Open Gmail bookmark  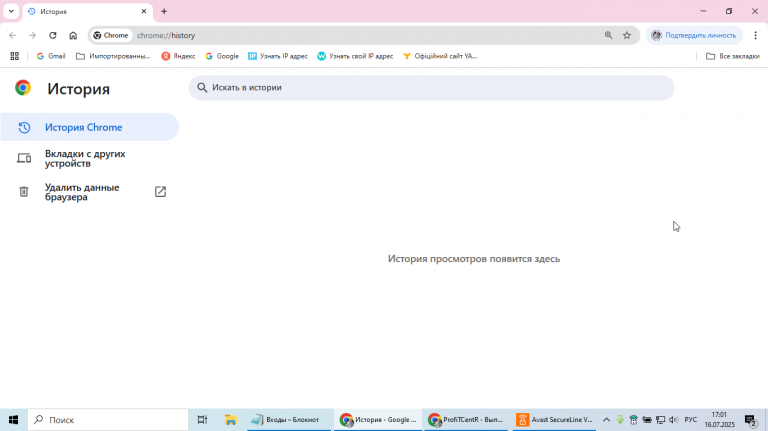coord(51,56)
